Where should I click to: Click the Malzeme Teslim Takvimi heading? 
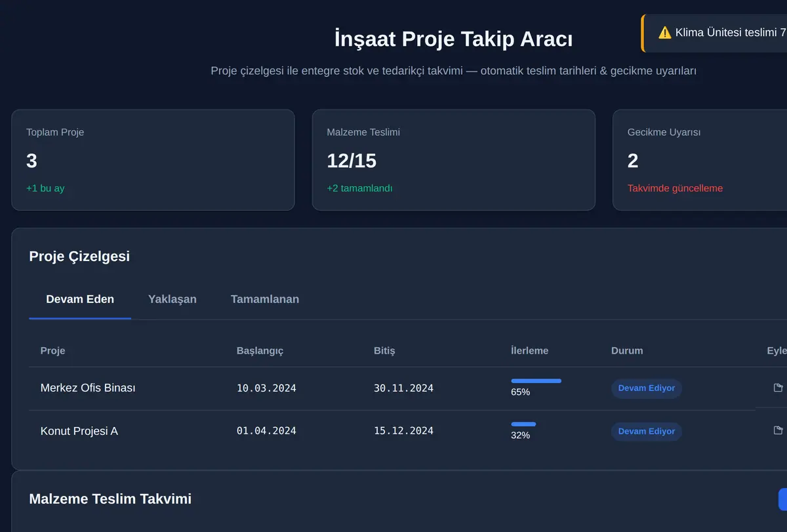coord(110,499)
